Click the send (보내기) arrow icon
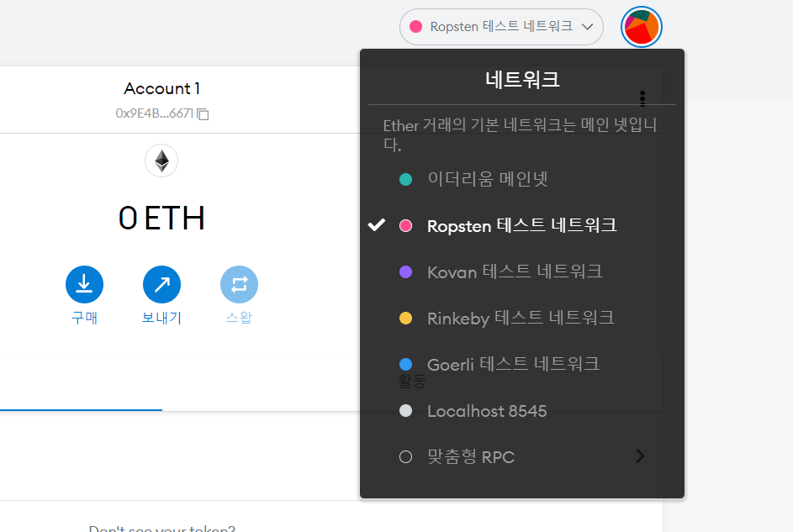Screen dimensions: 793x532 pyautogui.click(x=161, y=284)
